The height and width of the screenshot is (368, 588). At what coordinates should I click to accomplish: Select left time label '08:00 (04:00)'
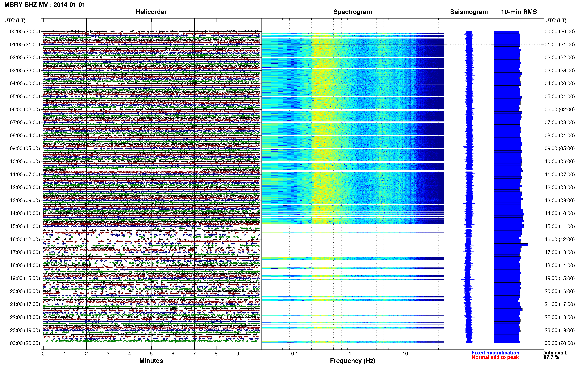coord(25,135)
